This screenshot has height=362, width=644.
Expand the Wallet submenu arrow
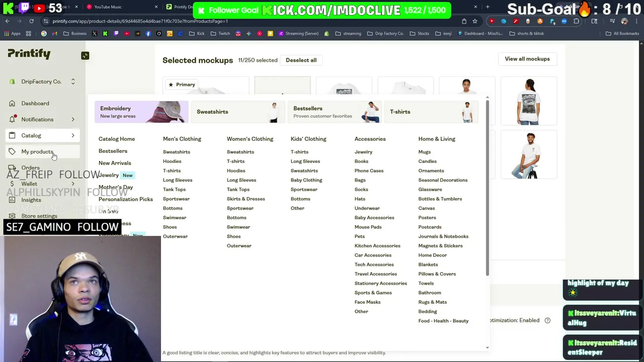(x=73, y=184)
